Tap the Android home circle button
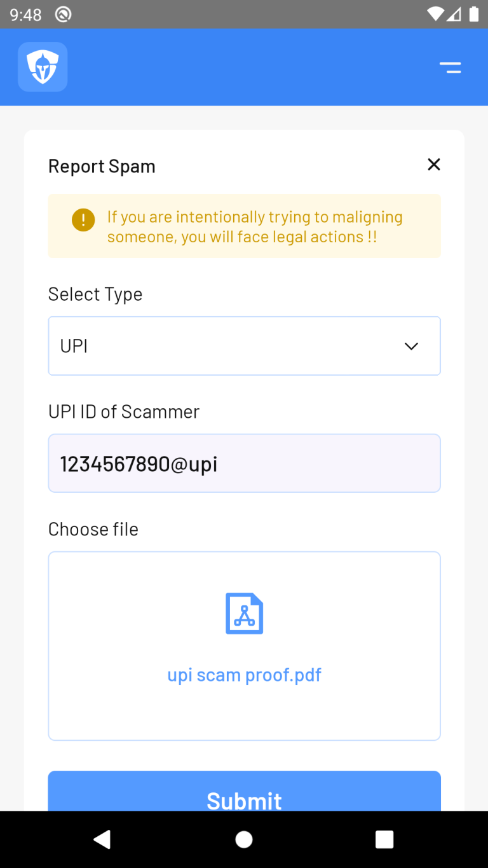Viewport: 488px width, 868px height. tap(244, 839)
